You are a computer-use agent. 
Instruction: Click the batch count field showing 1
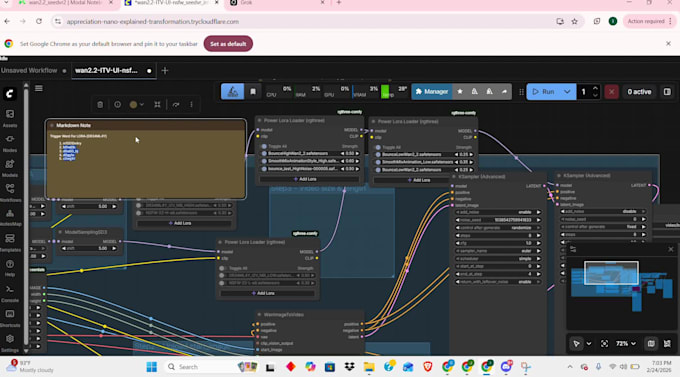tap(584, 92)
